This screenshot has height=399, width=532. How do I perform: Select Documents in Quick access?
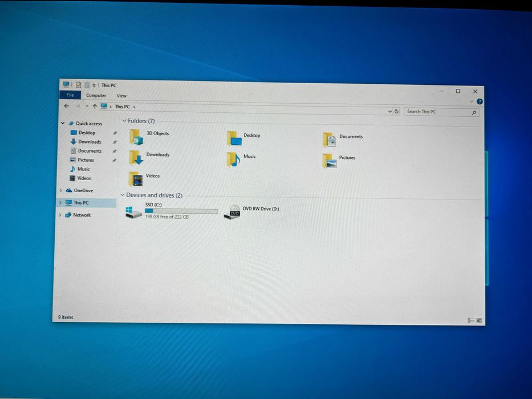90,151
